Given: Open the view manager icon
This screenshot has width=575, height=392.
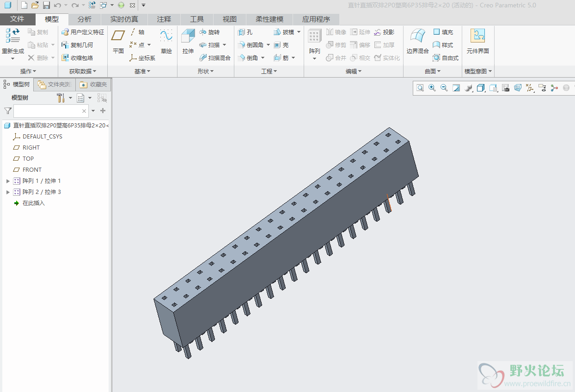Looking at the screenshot, I should [506, 88].
